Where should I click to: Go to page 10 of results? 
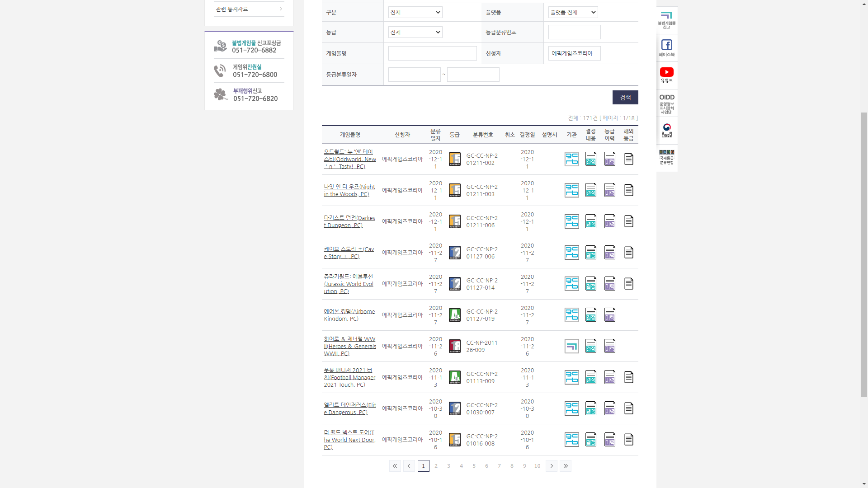click(537, 466)
